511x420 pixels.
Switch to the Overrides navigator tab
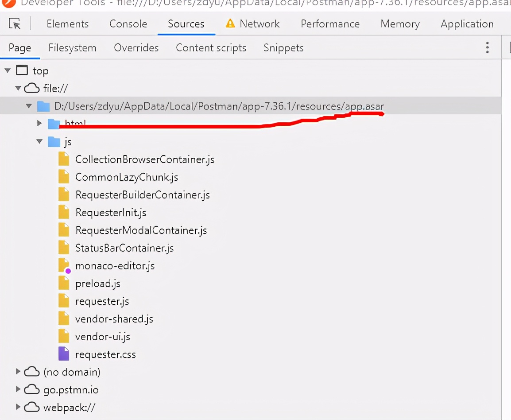click(x=136, y=48)
